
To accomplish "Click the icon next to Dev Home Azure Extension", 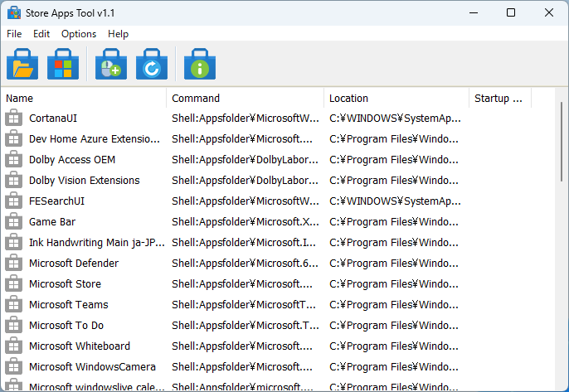I will pyautogui.click(x=13, y=138).
